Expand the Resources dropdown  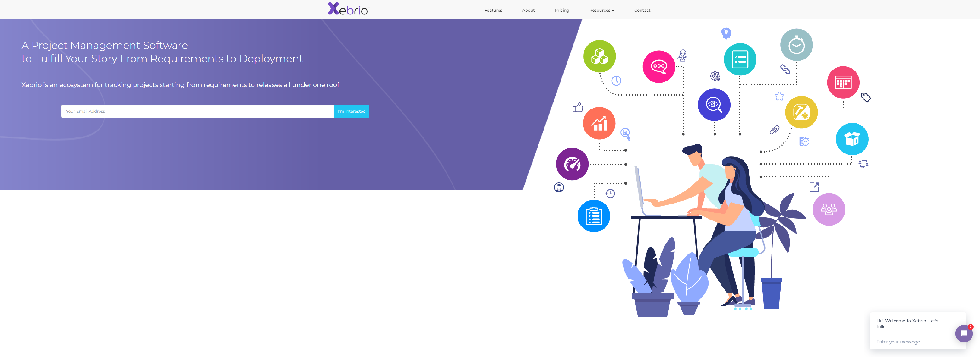click(x=601, y=10)
